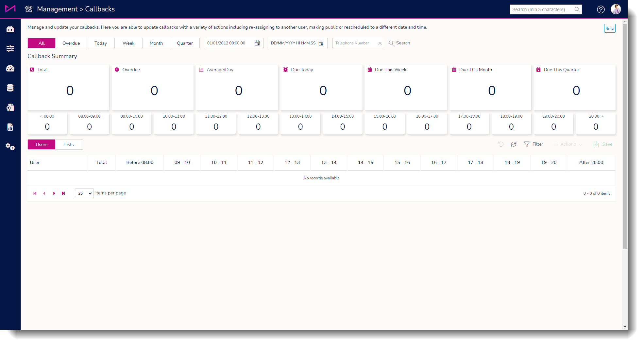Click the Save button

click(x=603, y=144)
